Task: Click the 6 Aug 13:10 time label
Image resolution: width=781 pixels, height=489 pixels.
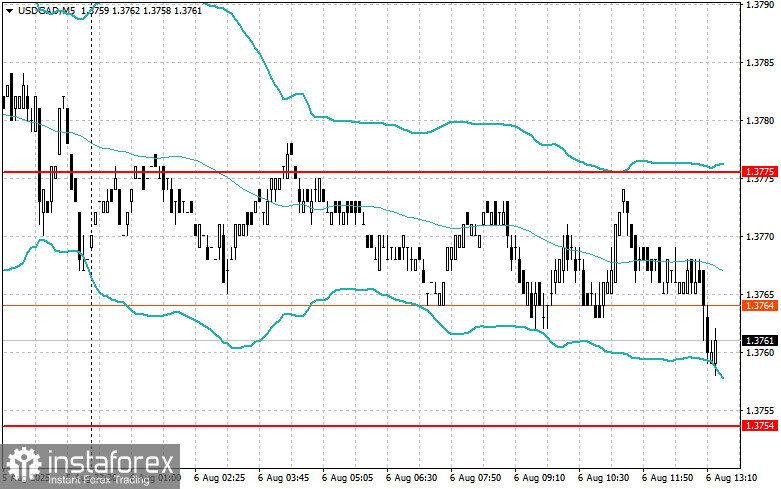Action: pyautogui.click(x=732, y=478)
